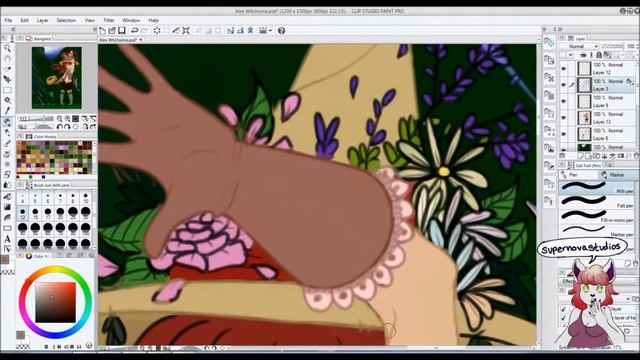Choose the Felt pen brush
The height and width of the screenshot is (360, 640).
point(597,202)
